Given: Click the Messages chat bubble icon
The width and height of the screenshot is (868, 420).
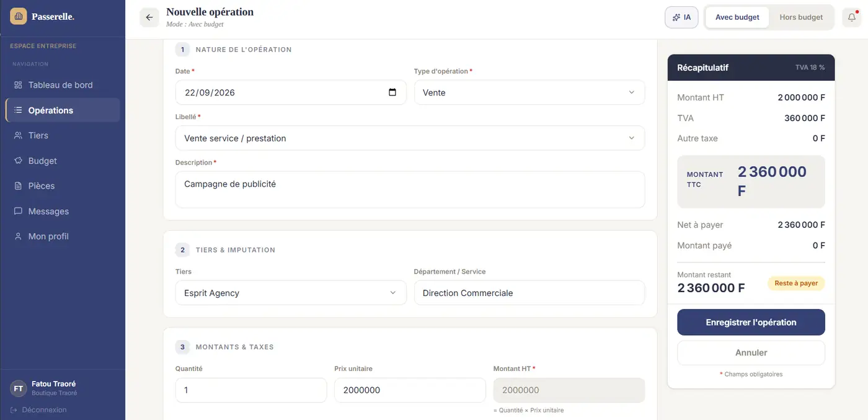Looking at the screenshot, I should (x=17, y=212).
